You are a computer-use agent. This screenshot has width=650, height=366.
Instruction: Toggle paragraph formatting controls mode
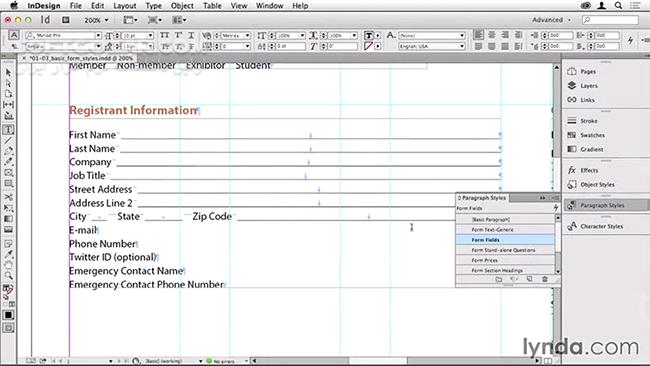point(14,46)
